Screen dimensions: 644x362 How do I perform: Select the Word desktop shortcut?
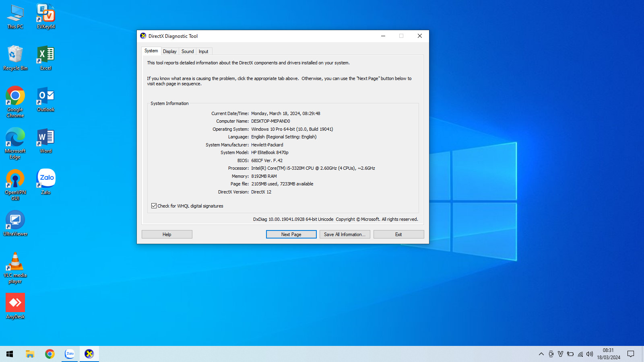coord(46,141)
